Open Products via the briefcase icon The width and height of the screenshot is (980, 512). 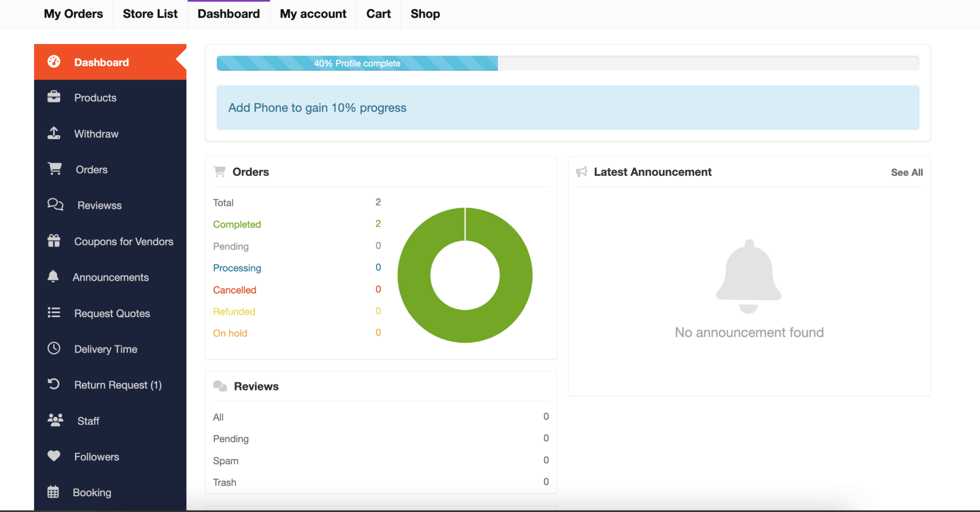(x=54, y=97)
